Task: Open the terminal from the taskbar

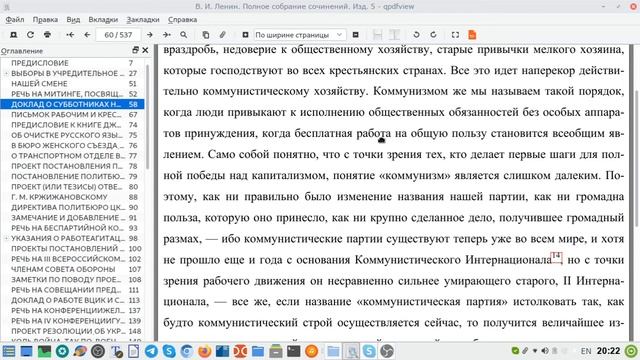Action: tap(293, 351)
